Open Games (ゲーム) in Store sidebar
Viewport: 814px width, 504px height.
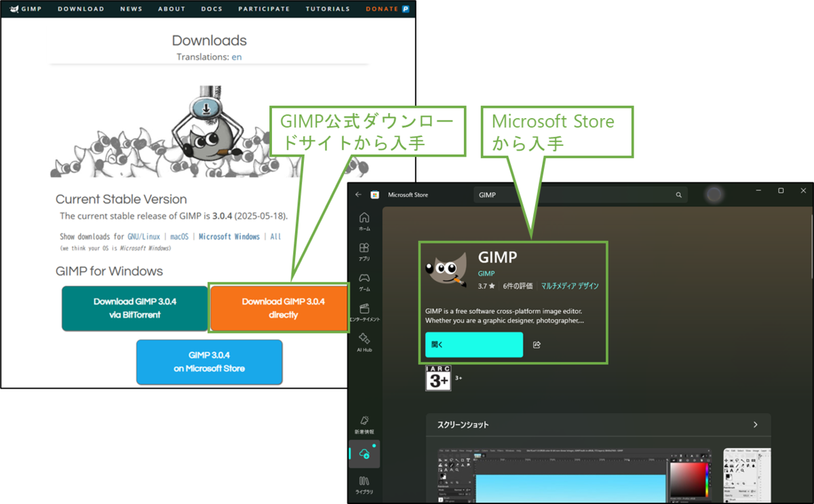pos(364,282)
